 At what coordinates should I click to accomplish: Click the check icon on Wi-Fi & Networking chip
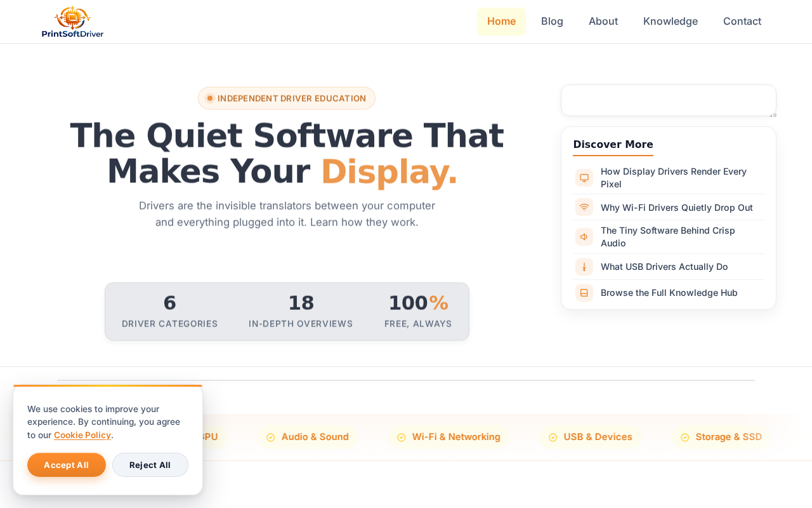pyautogui.click(x=402, y=438)
